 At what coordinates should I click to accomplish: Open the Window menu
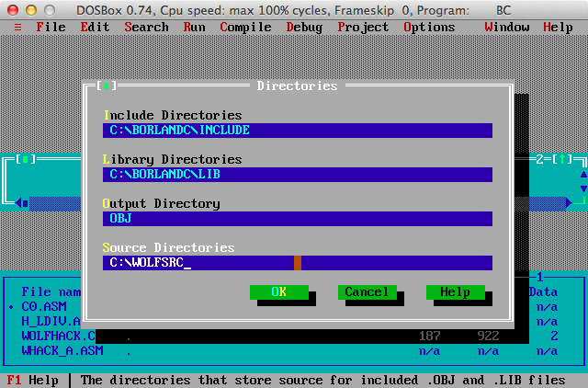pyautogui.click(x=506, y=27)
